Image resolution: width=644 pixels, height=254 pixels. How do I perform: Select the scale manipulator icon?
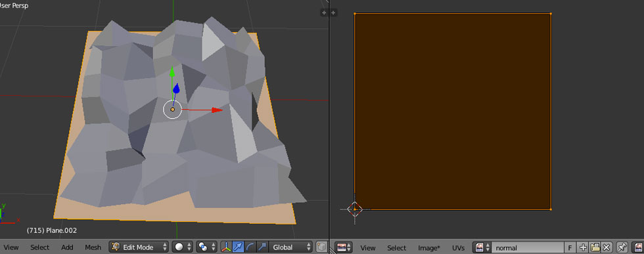point(262,247)
